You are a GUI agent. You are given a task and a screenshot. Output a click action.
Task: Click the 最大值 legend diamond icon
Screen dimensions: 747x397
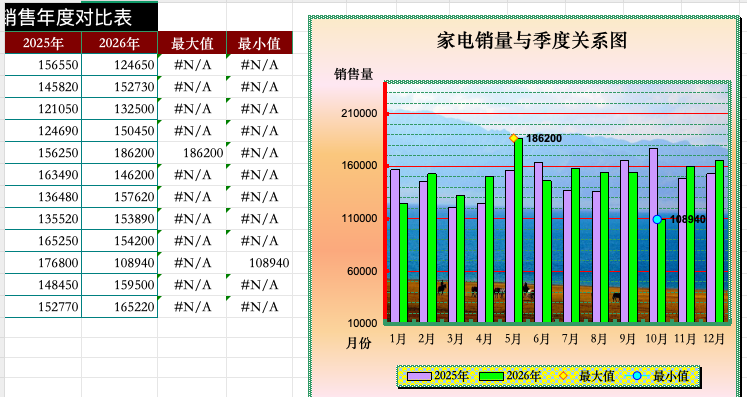pos(563,376)
